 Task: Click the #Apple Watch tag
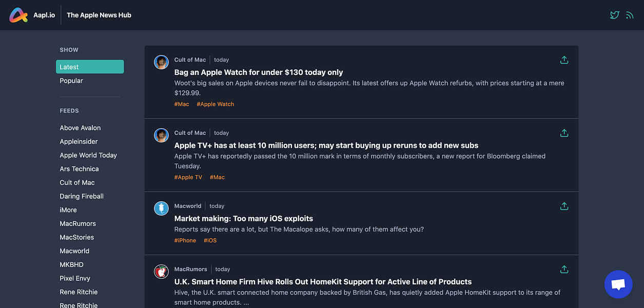[x=216, y=104]
